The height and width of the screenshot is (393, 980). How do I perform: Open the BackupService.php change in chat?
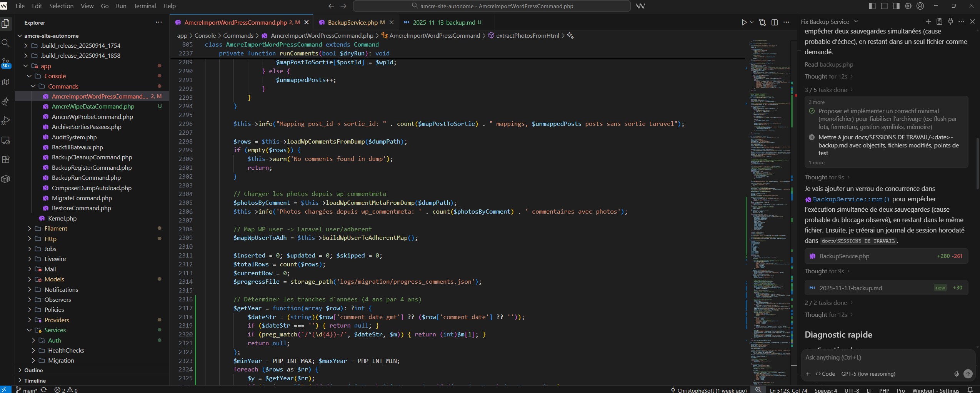click(844, 256)
